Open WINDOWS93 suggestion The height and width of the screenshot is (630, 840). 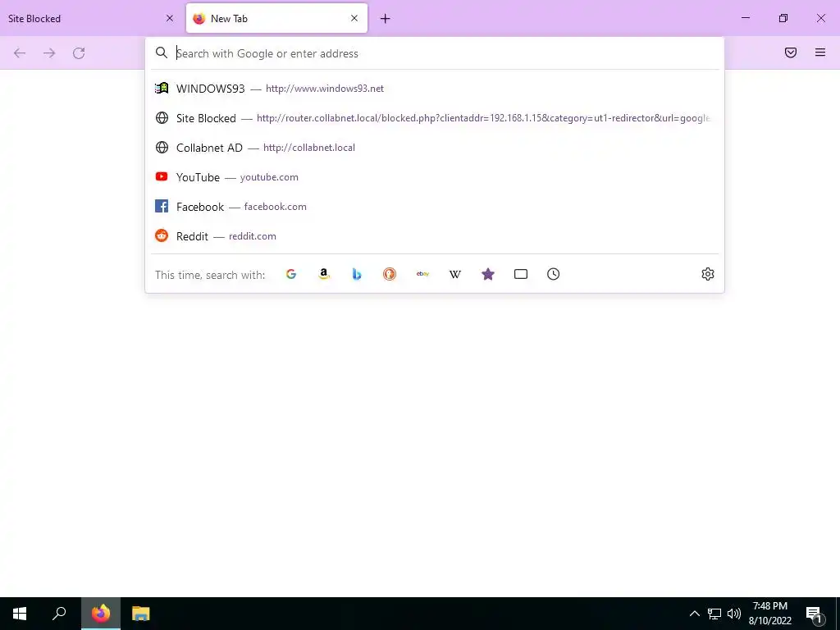435,89
